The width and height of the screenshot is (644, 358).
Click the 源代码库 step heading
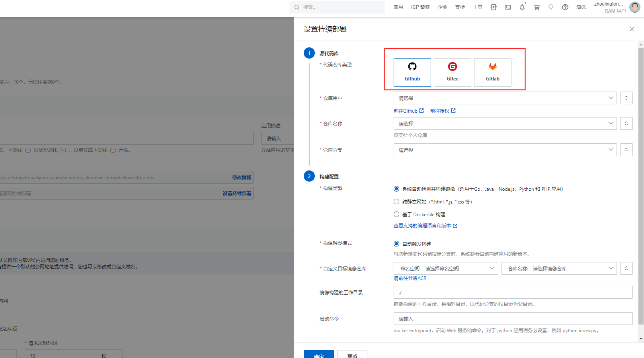click(329, 53)
